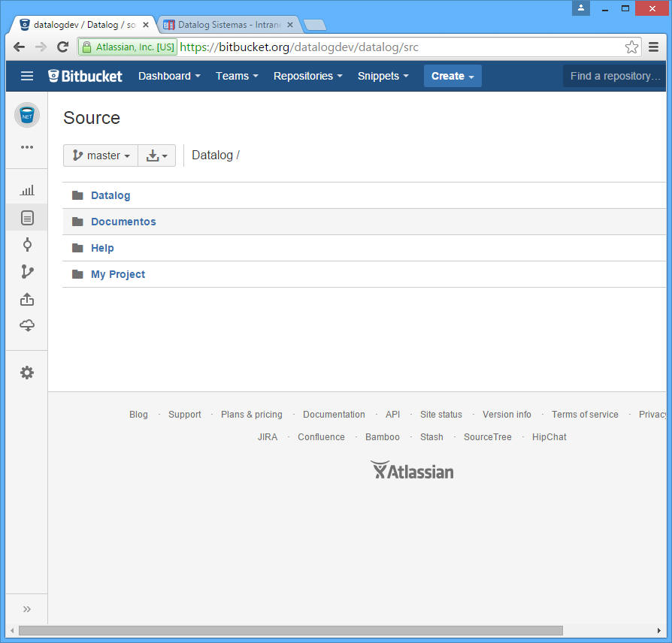
Task: Open the API footer link
Action: click(x=392, y=414)
